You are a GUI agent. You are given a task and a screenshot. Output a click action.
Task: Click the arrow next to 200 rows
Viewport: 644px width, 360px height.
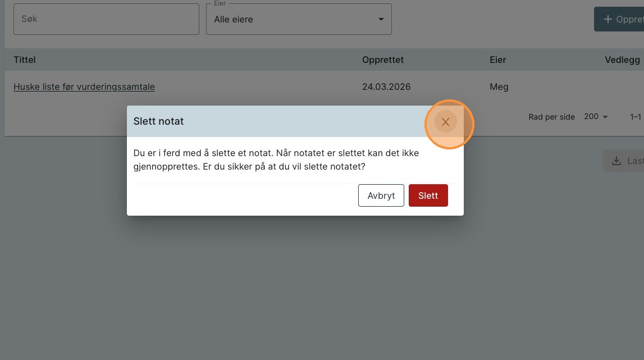605,117
